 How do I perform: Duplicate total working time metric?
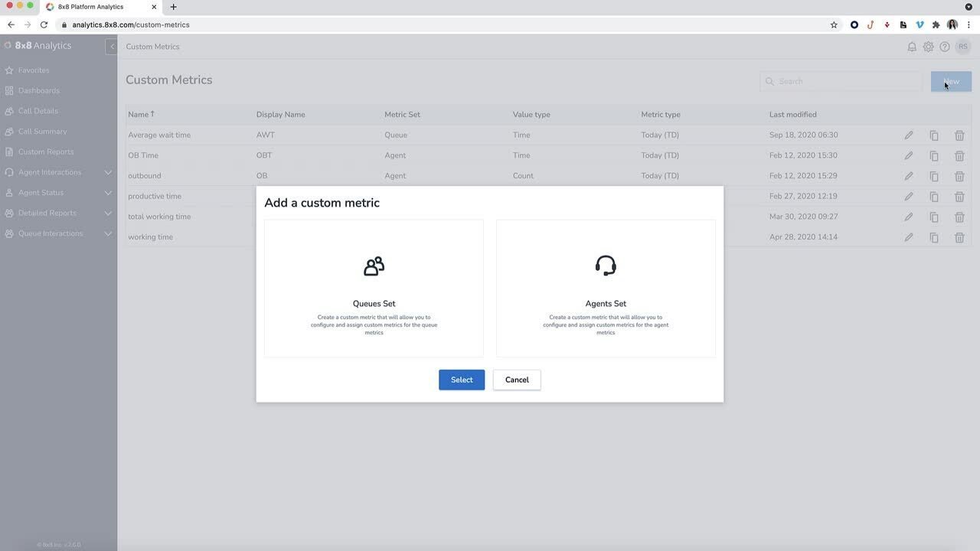coord(934,217)
